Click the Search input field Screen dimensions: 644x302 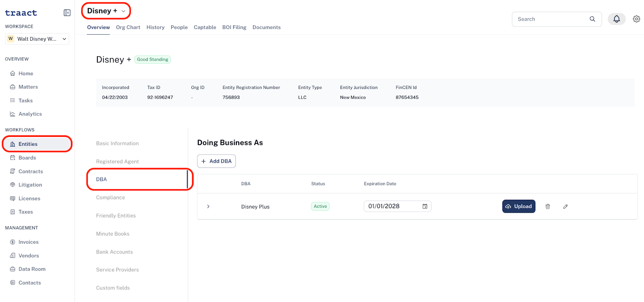[557, 19]
